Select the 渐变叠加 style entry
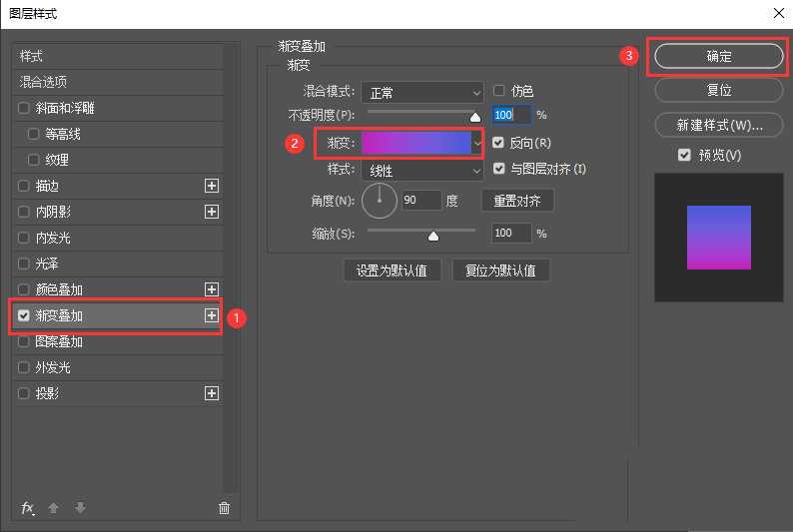 click(x=117, y=315)
